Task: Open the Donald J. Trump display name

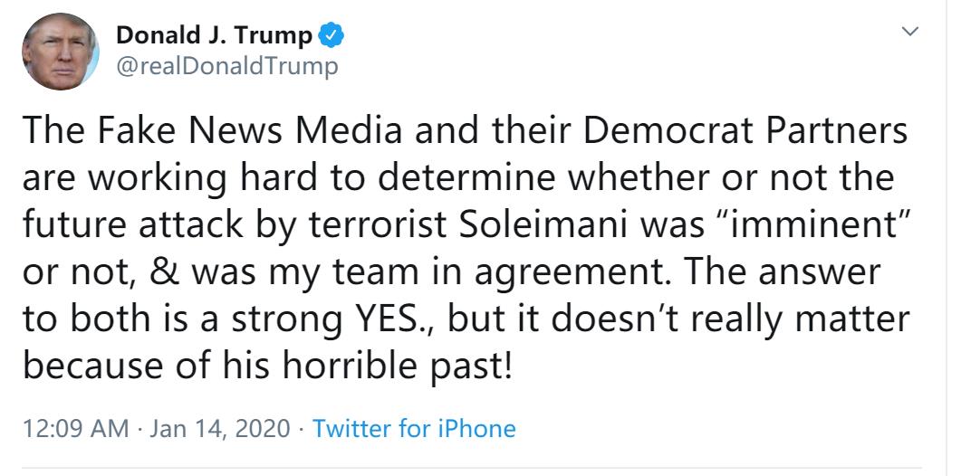Action: click(216, 37)
